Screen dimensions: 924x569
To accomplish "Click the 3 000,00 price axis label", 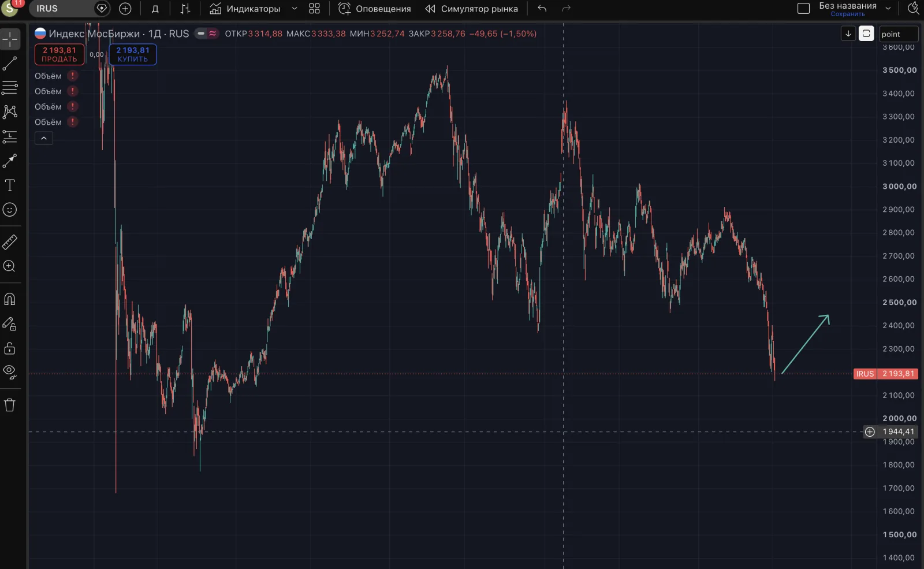I will [899, 186].
